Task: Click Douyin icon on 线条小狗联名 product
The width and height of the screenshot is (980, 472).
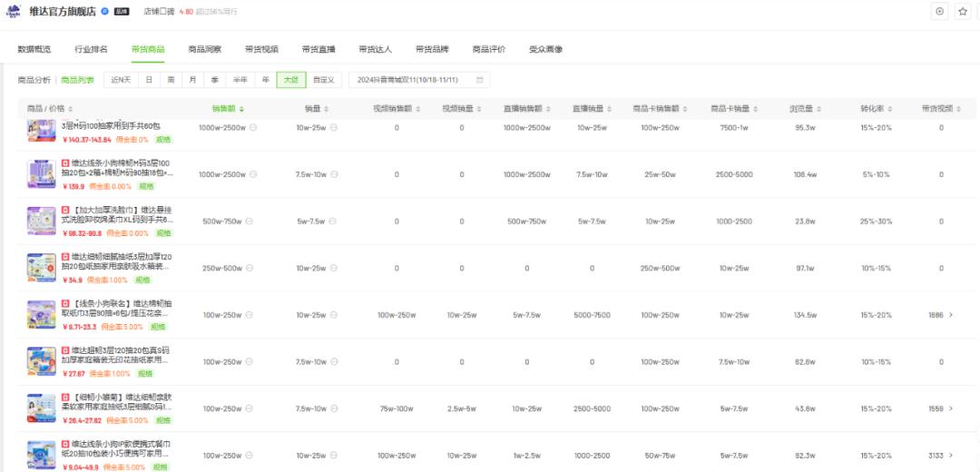Action: 65,303
